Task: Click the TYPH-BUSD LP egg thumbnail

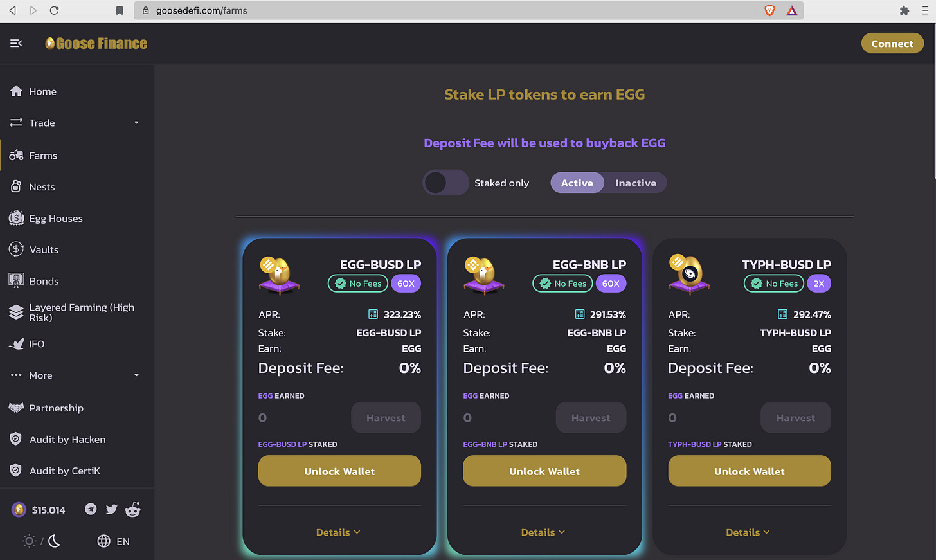Action: [x=688, y=275]
